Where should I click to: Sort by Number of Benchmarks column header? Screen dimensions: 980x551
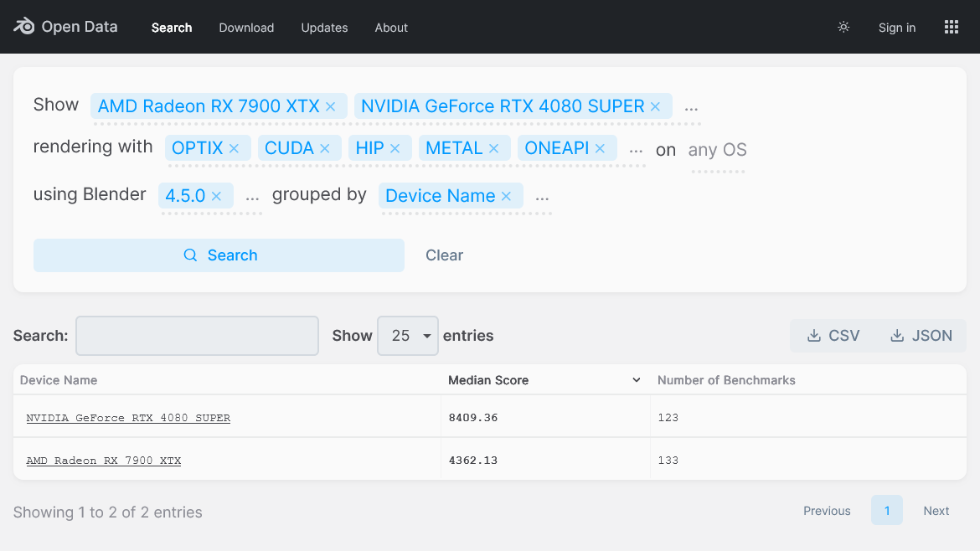tap(726, 380)
